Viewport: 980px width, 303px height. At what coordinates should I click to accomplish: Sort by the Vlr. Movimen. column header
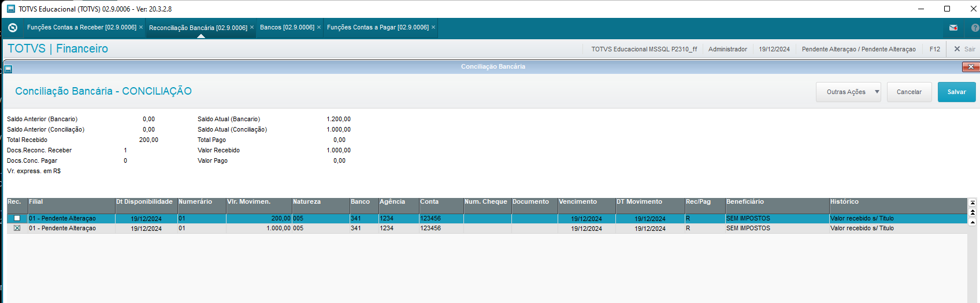[258, 202]
